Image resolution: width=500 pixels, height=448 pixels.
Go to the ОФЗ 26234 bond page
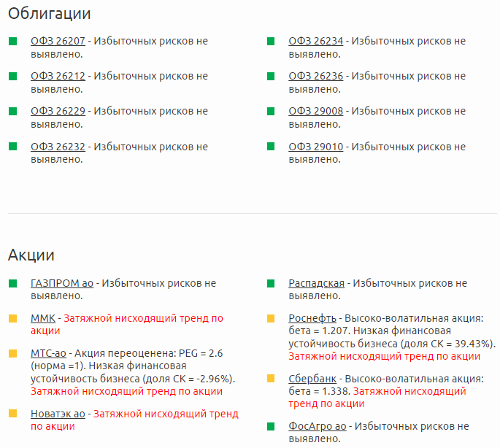click(315, 41)
